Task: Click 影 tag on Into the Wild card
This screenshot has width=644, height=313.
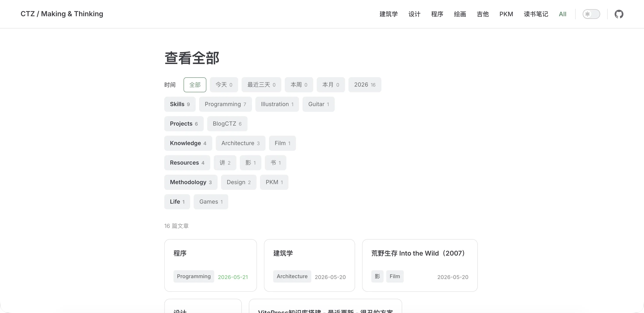Action: coord(377,276)
